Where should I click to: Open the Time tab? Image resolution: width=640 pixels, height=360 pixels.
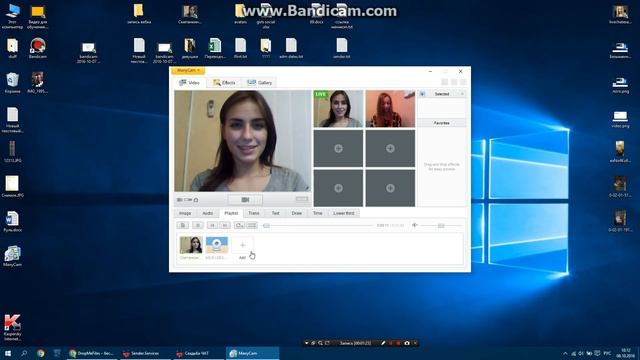click(318, 213)
